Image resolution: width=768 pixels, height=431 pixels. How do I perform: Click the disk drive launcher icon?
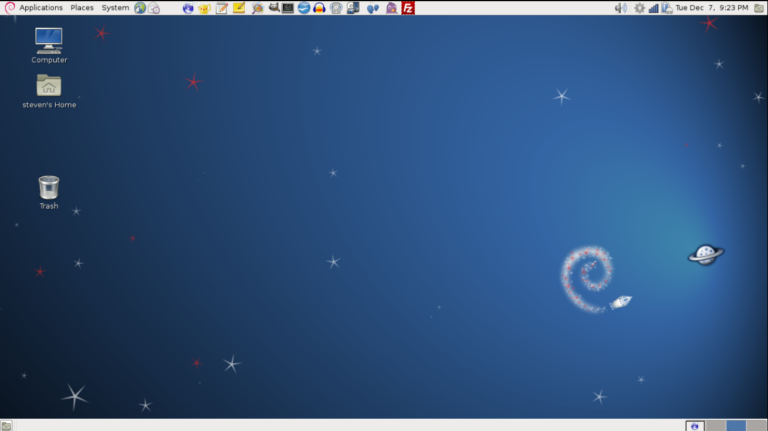(336, 8)
